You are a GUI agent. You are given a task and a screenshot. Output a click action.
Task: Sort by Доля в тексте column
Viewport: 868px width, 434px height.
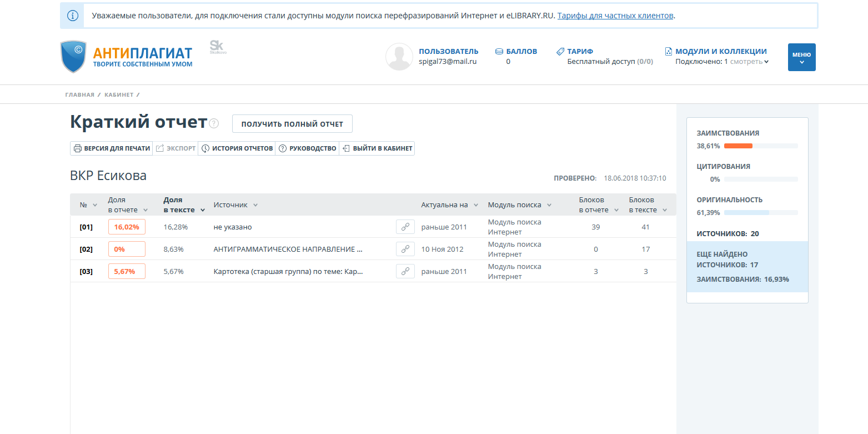[184, 204]
